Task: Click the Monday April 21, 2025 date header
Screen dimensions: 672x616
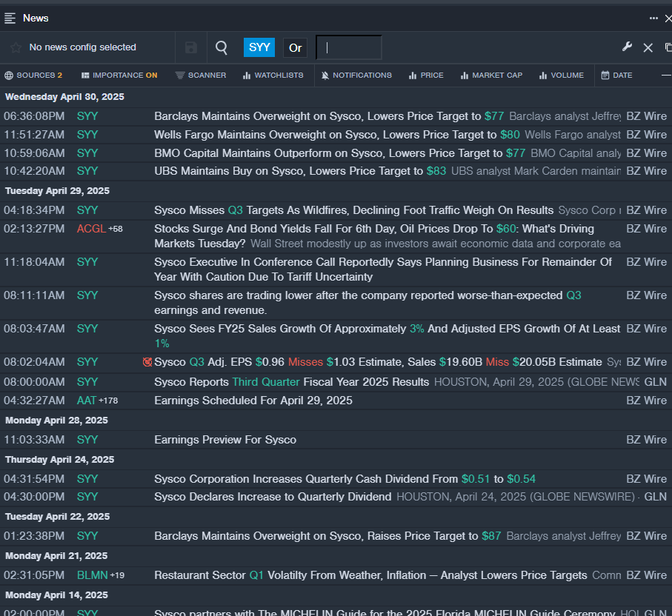Action: point(56,556)
